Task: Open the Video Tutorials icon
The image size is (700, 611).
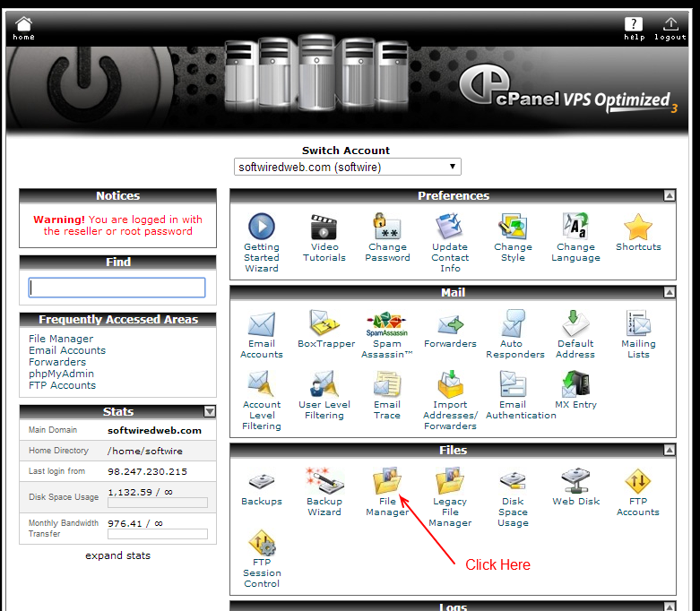Action: [324, 228]
